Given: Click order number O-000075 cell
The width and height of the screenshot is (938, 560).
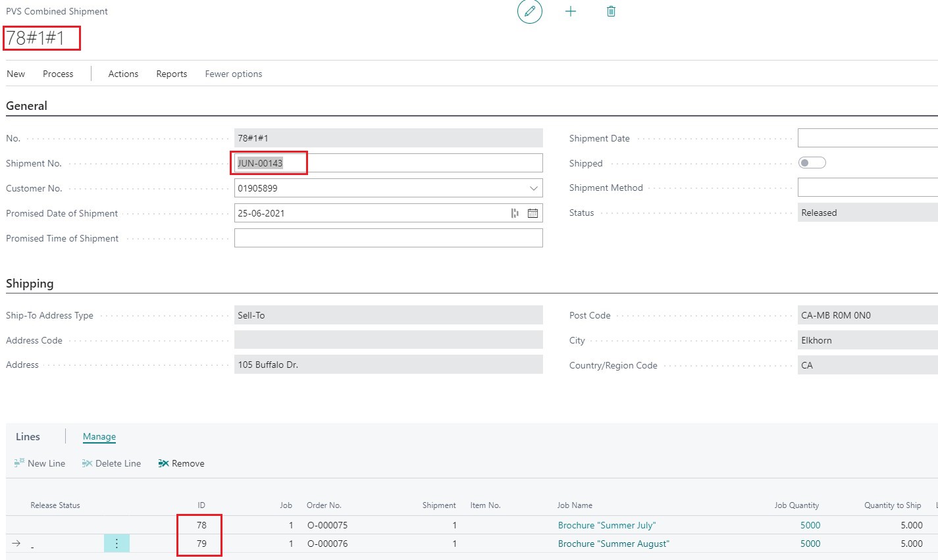Looking at the screenshot, I should click(327, 525).
